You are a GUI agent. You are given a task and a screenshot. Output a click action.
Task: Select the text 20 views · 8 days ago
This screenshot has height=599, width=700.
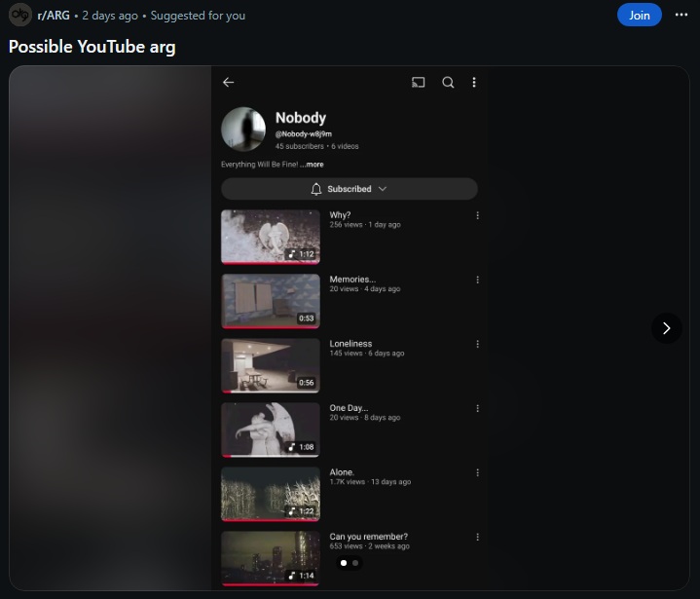[365, 418]
